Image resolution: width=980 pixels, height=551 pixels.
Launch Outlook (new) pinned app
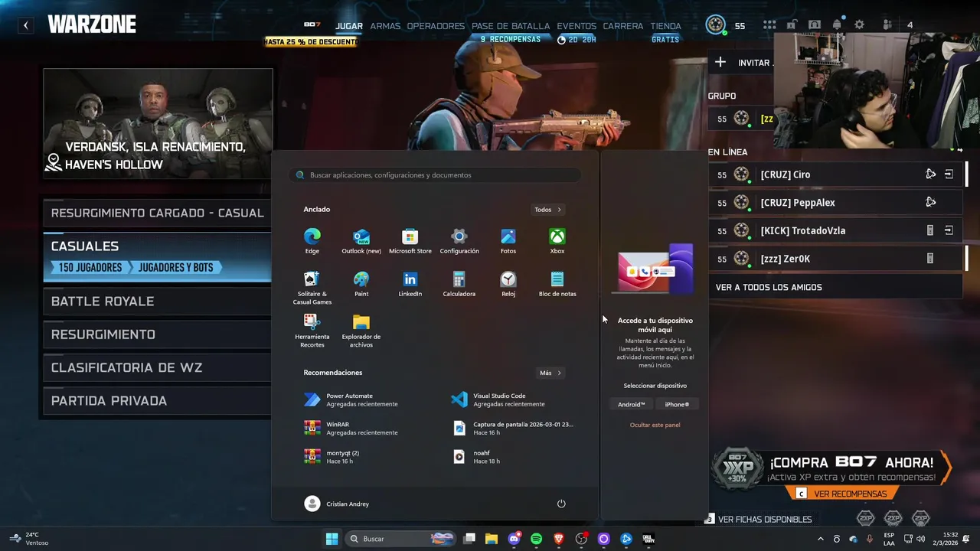[x=361, y=241]
